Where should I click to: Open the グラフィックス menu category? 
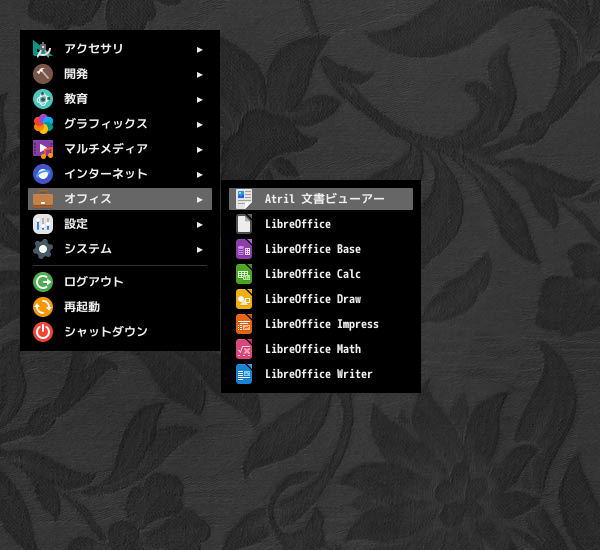pyautogui.click(x=120, y=124)
